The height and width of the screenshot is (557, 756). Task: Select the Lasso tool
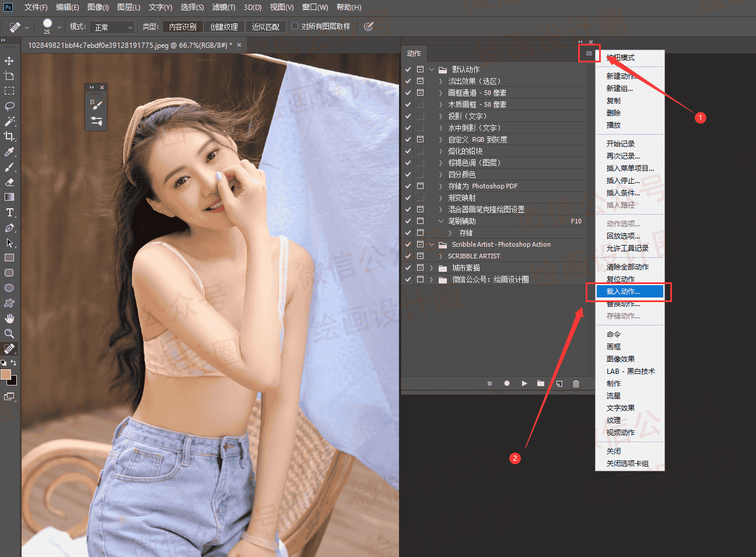[x=9, y=106]
